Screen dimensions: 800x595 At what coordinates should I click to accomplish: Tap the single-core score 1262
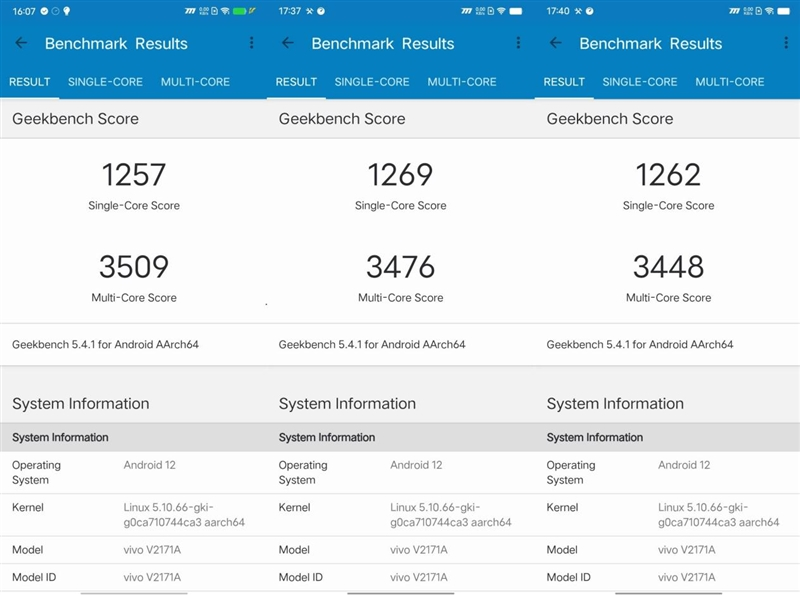(668, 175)
